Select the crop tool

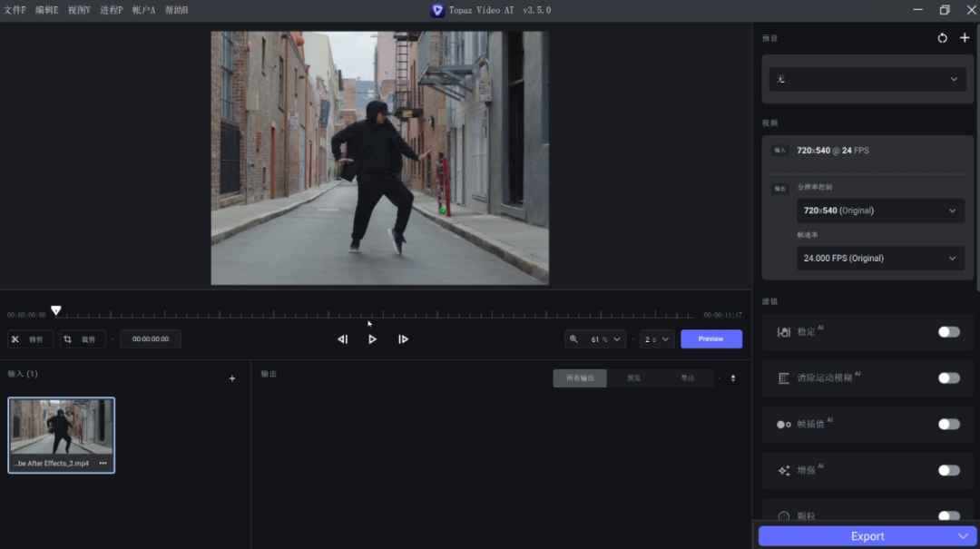pyautogui.click(x=83, y=339)
